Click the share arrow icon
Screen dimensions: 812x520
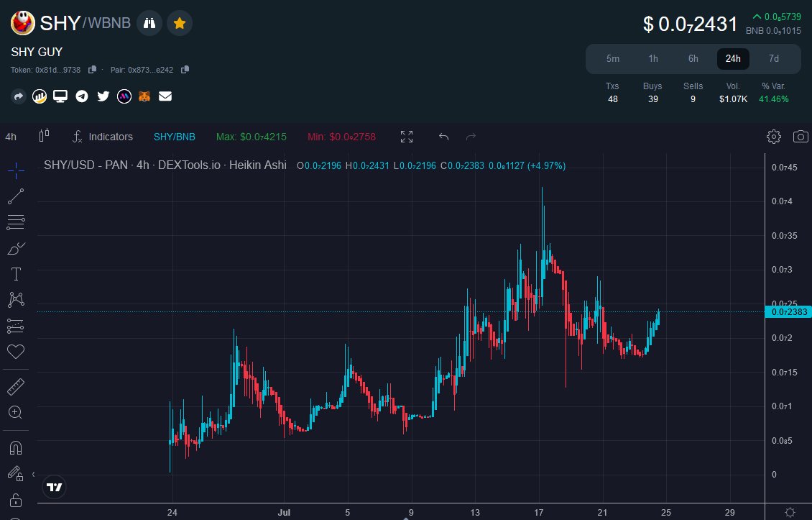point(18,96)
